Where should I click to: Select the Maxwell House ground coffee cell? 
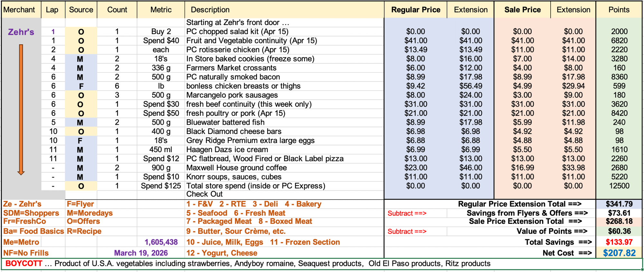[x=236, y=168]
